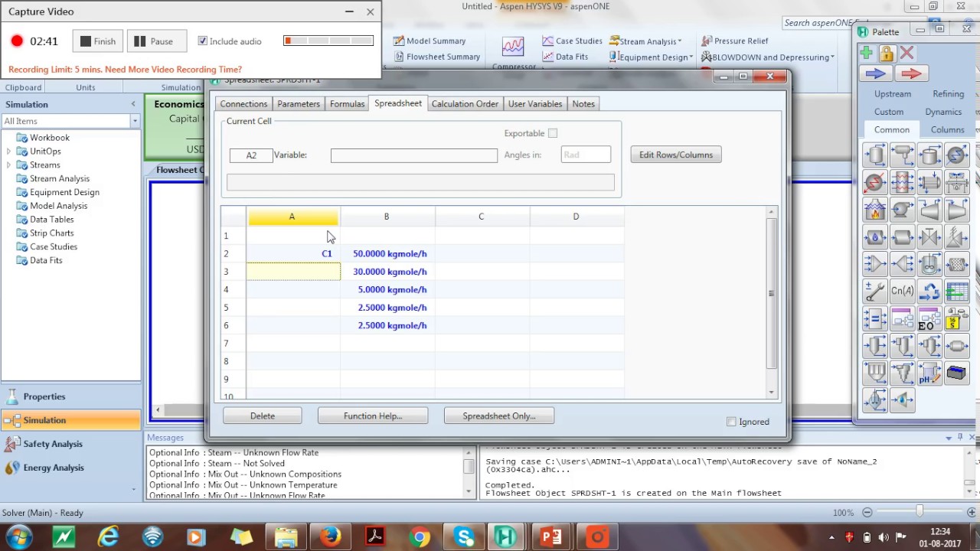Screen dimensions: 980x551
Task: Open the User Variables tab
Action: click(x=535, y=104)
